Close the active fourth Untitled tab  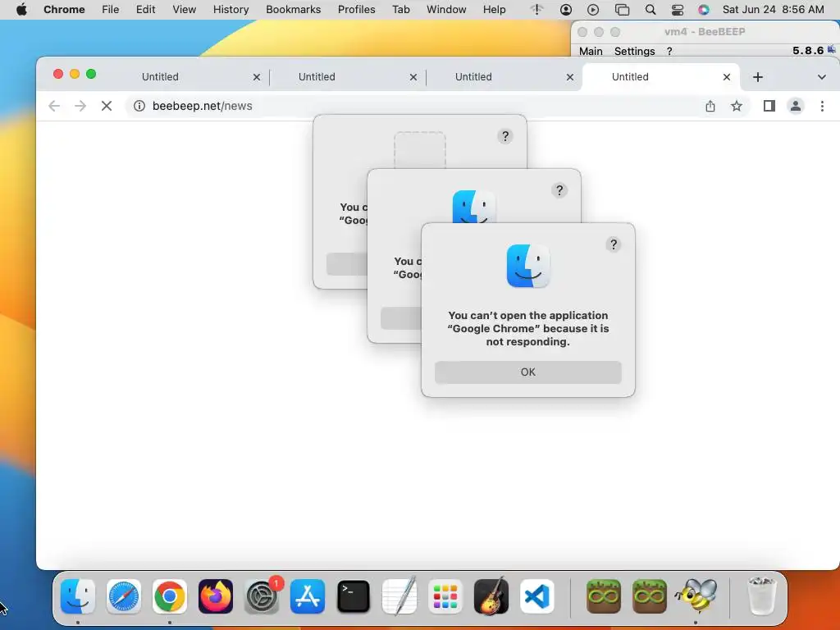click(x=727, y=77)
